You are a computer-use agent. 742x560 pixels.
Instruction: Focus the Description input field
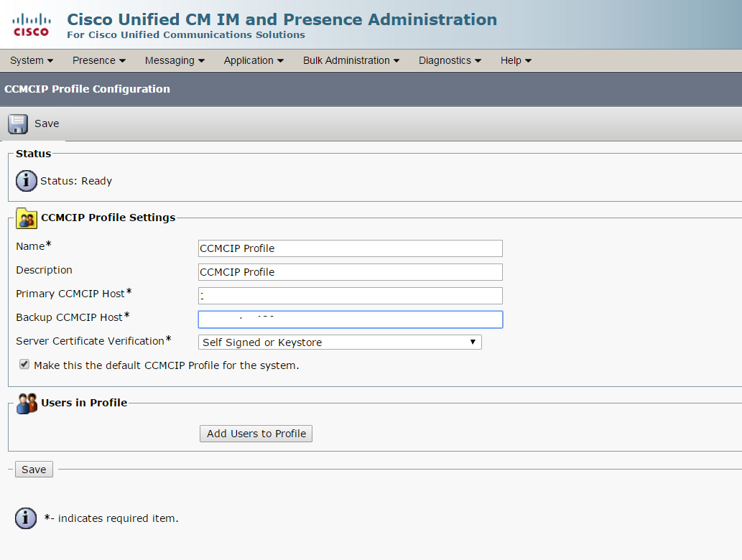pyautogui.click(x=351, y=272)
